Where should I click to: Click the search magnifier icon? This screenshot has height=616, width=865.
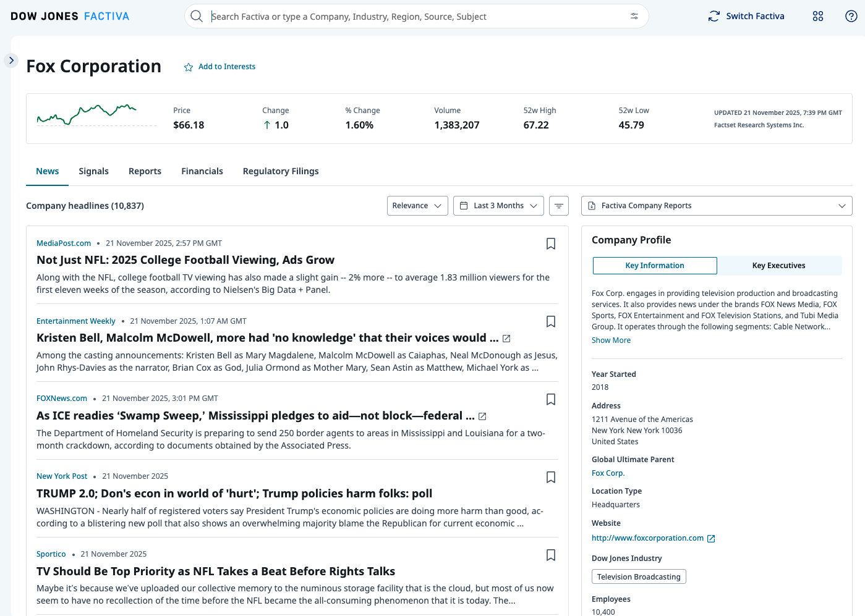[197, 16]
